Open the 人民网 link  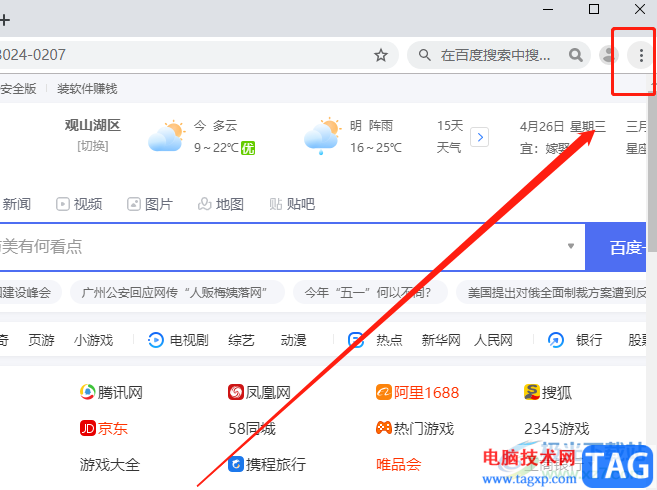(493, 340)
